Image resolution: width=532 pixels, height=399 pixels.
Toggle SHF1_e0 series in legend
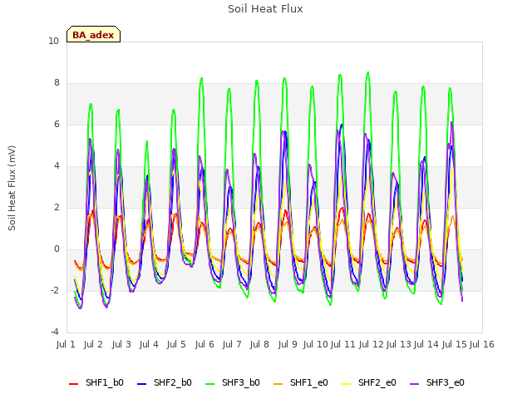click(301, 382)
